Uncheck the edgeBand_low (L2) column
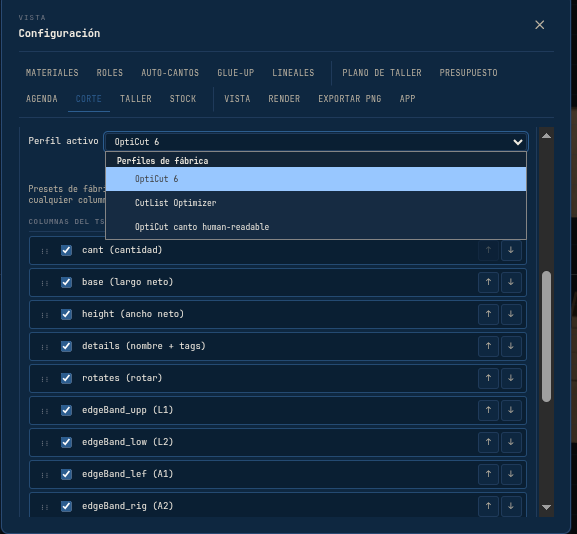Screen dimensions: 577x534 [x=66, y=442]
